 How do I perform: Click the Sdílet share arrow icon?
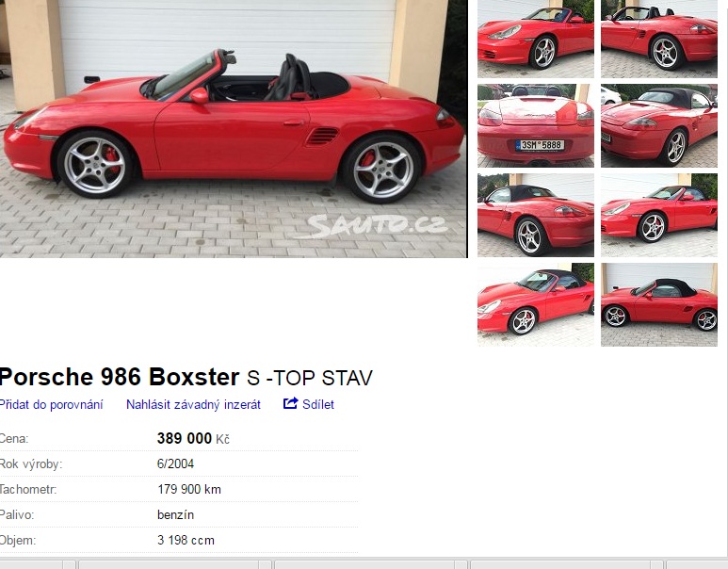(290, 403)
